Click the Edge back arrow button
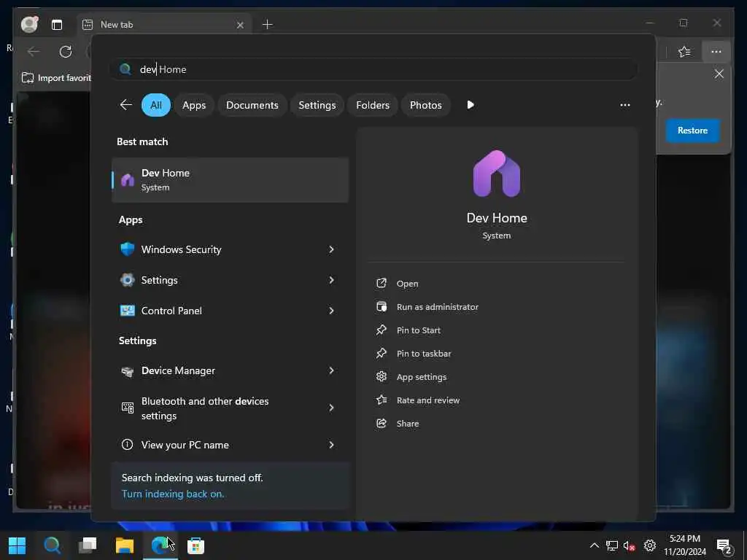 point(34,52)
